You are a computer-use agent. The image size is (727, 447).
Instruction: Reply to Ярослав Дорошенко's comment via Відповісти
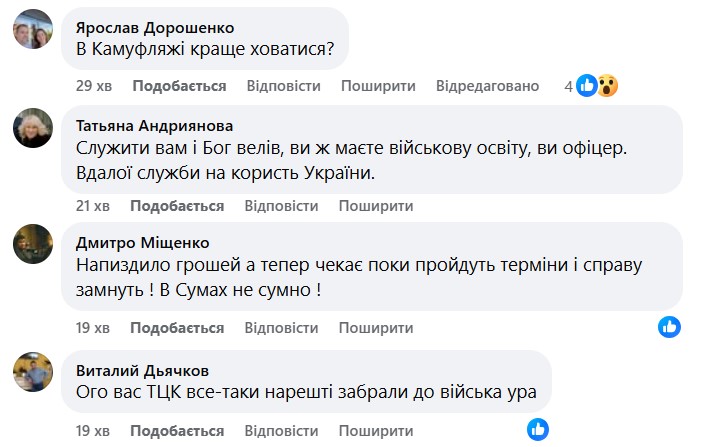pos(283,86)
